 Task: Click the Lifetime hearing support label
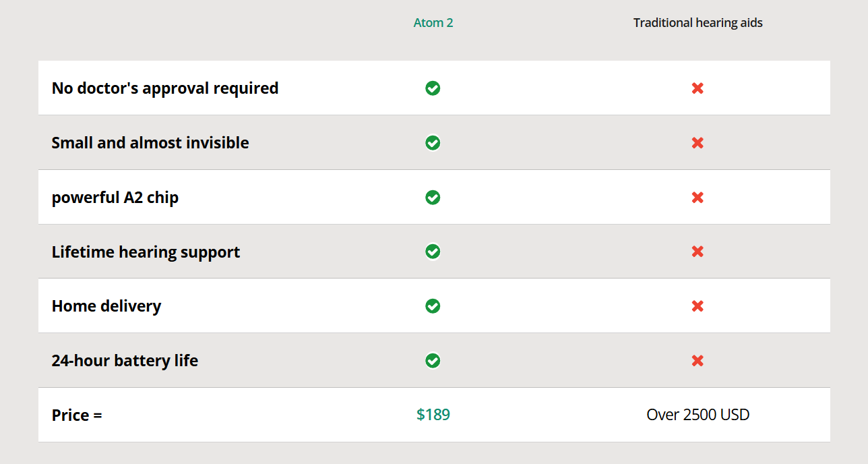(x=146, y=252)
